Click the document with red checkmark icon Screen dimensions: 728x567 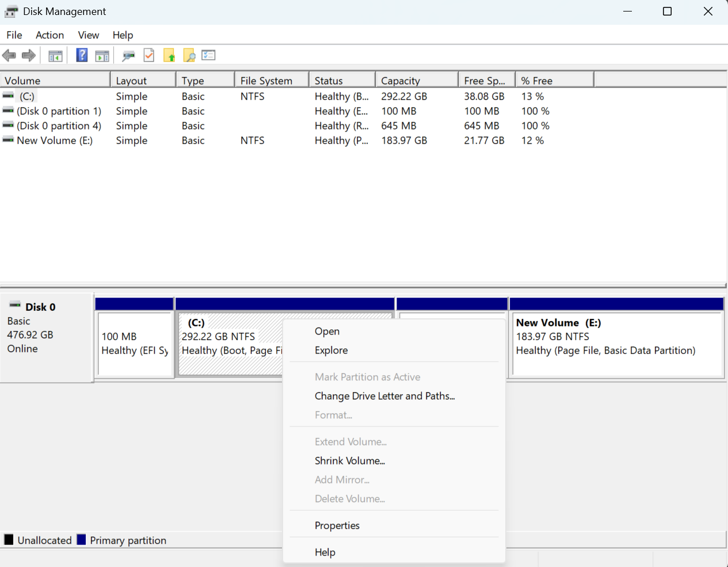[x=149, y=55]
